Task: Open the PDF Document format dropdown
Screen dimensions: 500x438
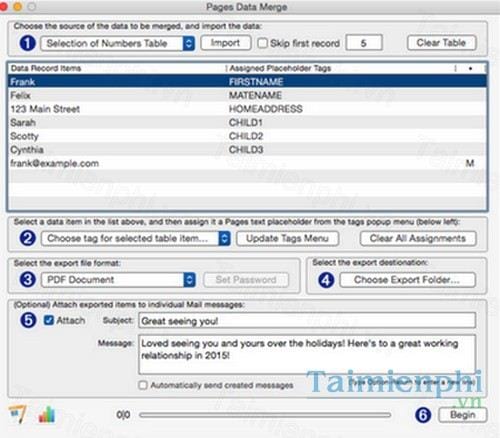Action: 118,280
